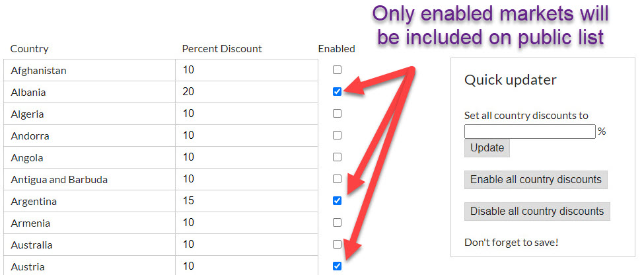Image resolution: width=644 pixels, height=275 pixels.
Task: Uncheck the Austria enabled checkbox
Action: [338, 266]
